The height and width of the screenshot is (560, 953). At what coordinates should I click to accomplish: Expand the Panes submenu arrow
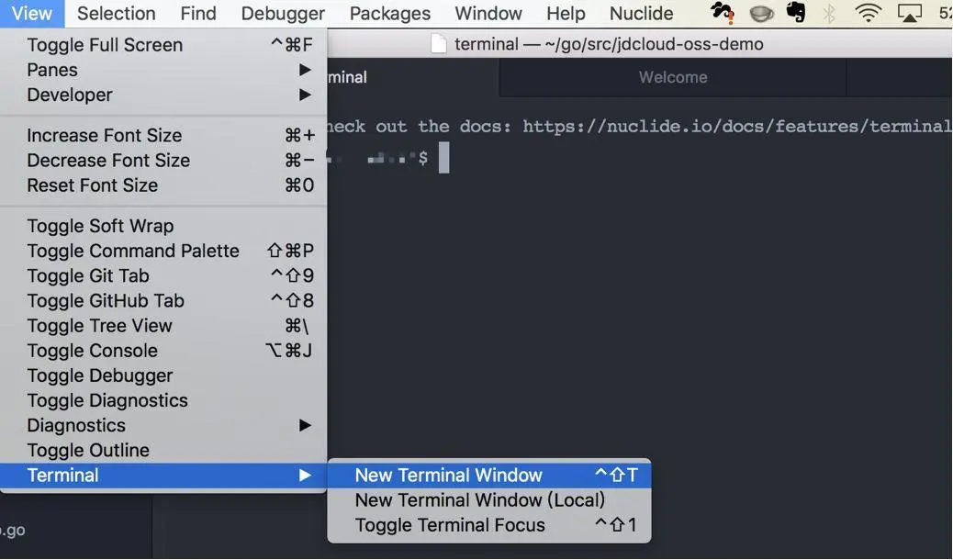(305, 70)
